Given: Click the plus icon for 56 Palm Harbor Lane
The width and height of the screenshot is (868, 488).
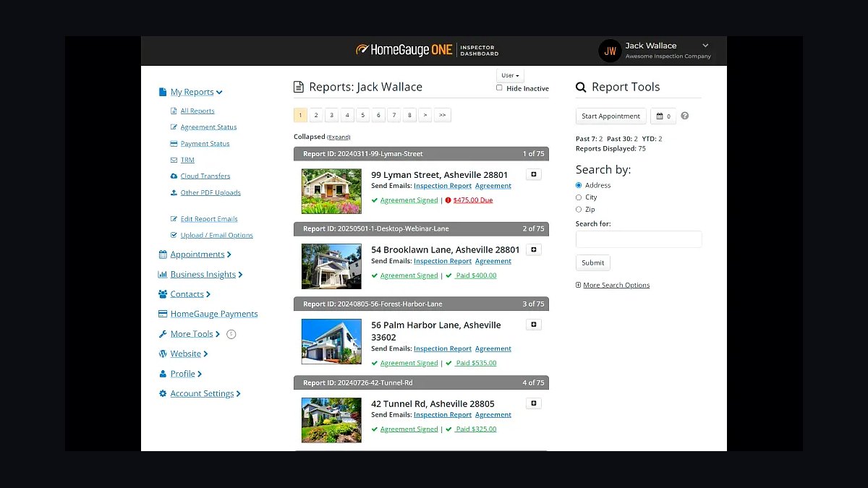Looking at the screenshot, I should (x=534, y=325).
